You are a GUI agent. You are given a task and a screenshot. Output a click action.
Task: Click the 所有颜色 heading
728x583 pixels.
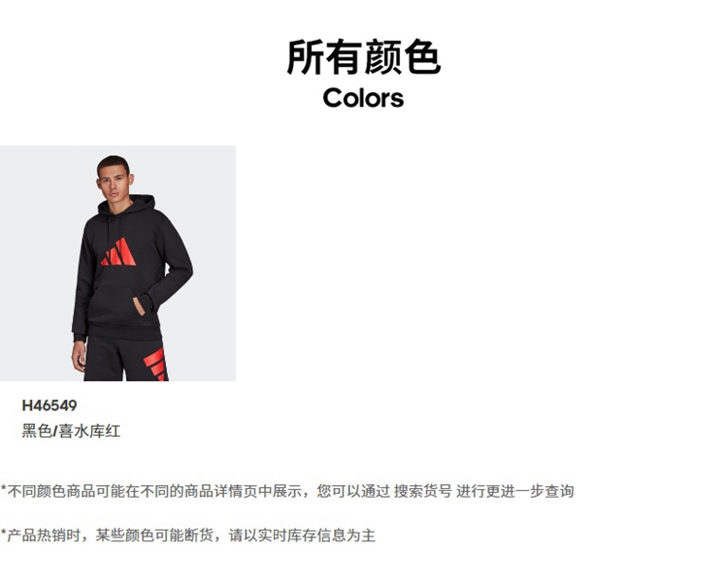tap(364, 57)
